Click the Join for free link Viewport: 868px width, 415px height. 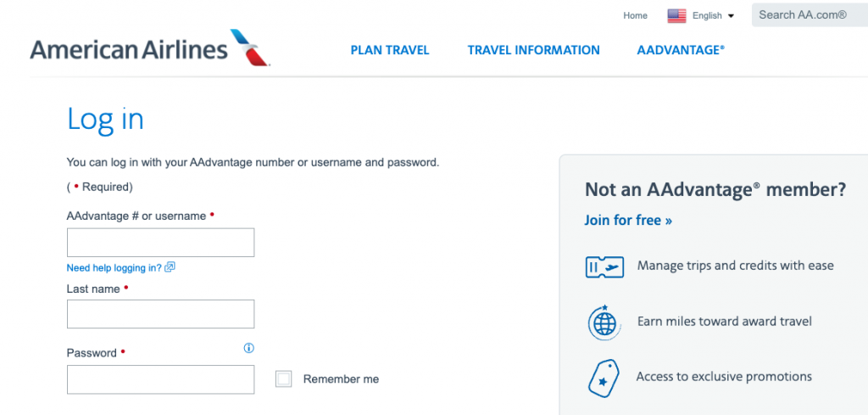pyautogui.click(x=628, y=221)
